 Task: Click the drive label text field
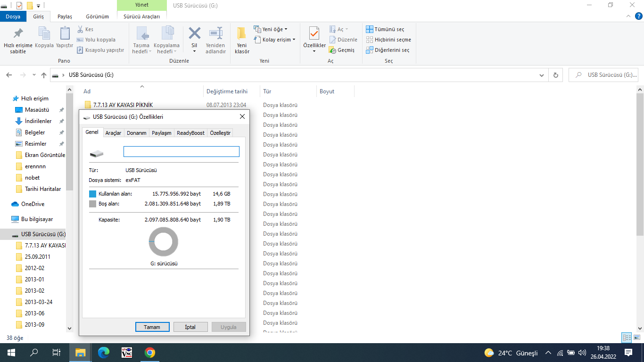click(182, 151)
